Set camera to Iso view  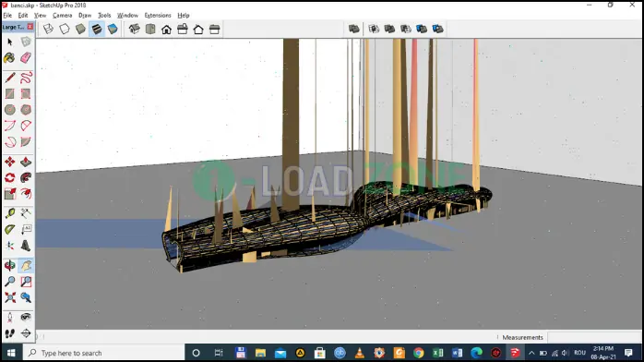coord(135,29)
